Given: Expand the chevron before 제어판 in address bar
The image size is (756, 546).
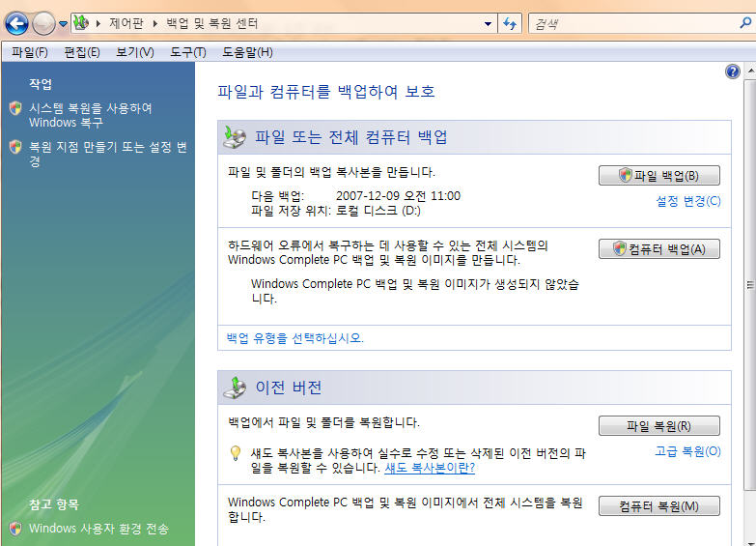Looking at the screenshot, I should 98,23.
